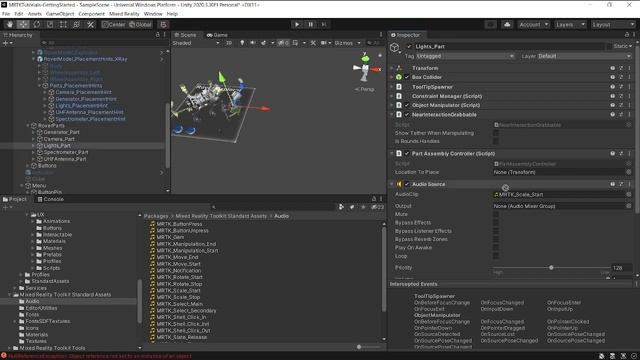Open the Layers dropdown
The image size is (640, 360).
point(570,25)
